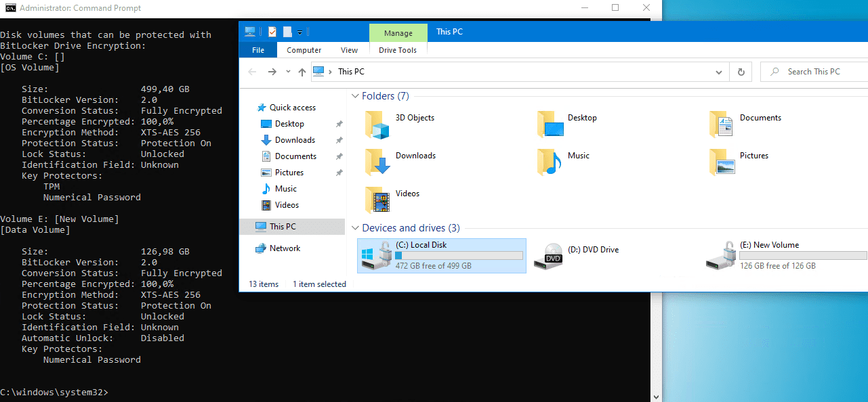
Task: Open the Videos folder in Folders group
Action: [377, 200]
